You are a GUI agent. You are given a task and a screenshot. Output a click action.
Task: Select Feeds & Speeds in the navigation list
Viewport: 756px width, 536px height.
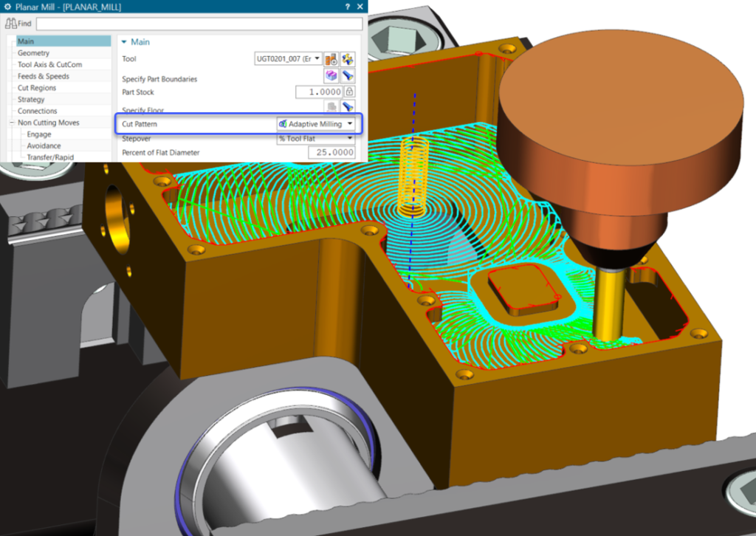(x=43, y=75)
